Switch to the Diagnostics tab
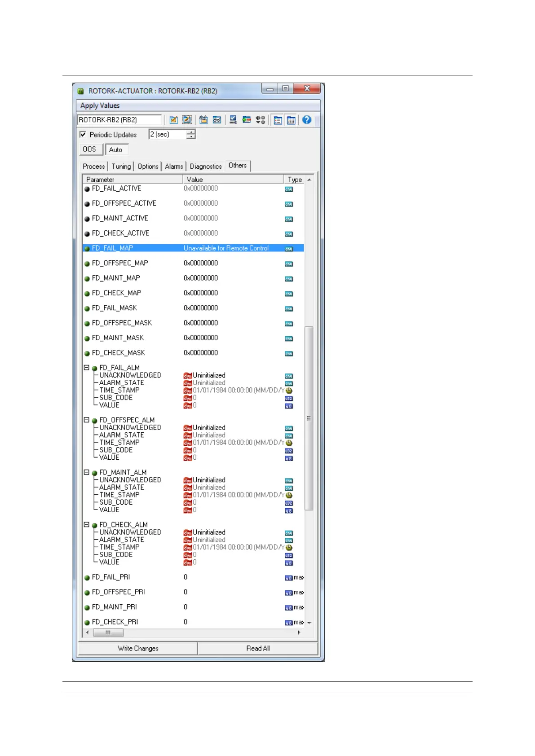The width and height of the screenshot is (535, 756). [206, 167]
